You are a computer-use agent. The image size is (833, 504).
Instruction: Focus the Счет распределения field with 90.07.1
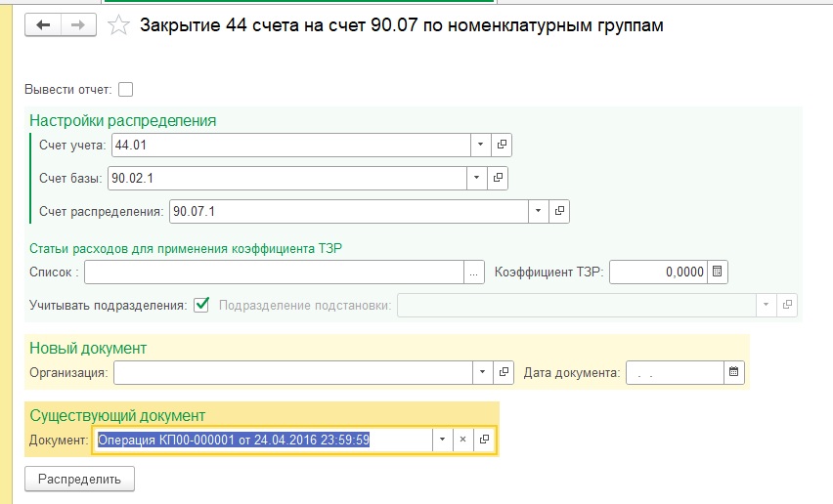coord(349,211)
